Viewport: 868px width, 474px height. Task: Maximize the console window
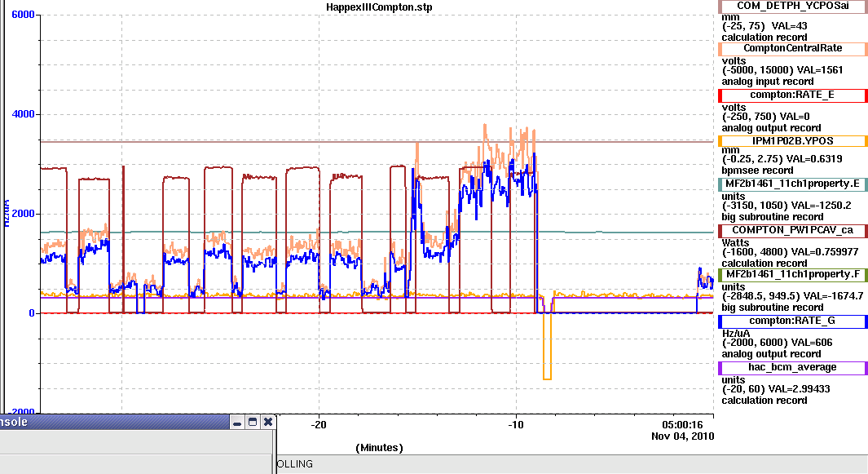coord(253,422)
